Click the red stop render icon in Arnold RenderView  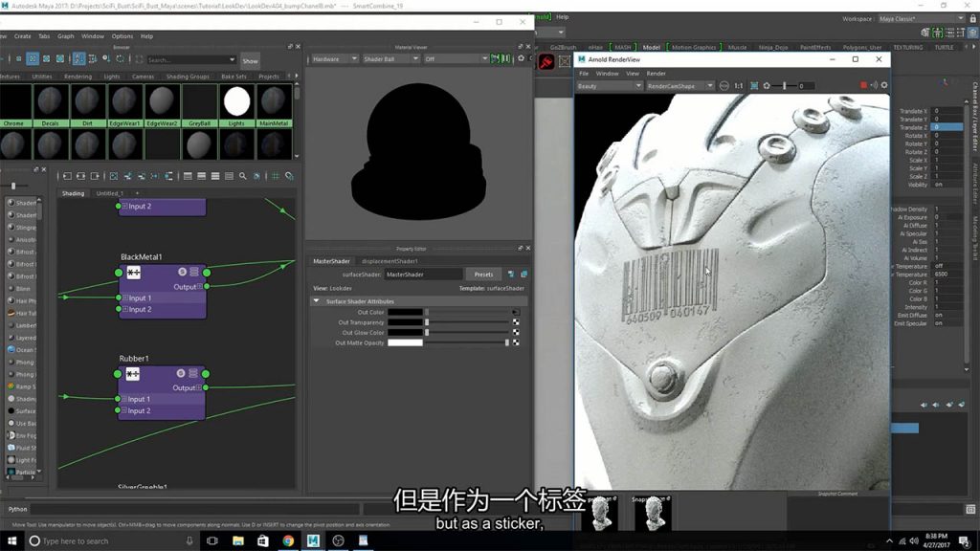click(x=864, y=85)
